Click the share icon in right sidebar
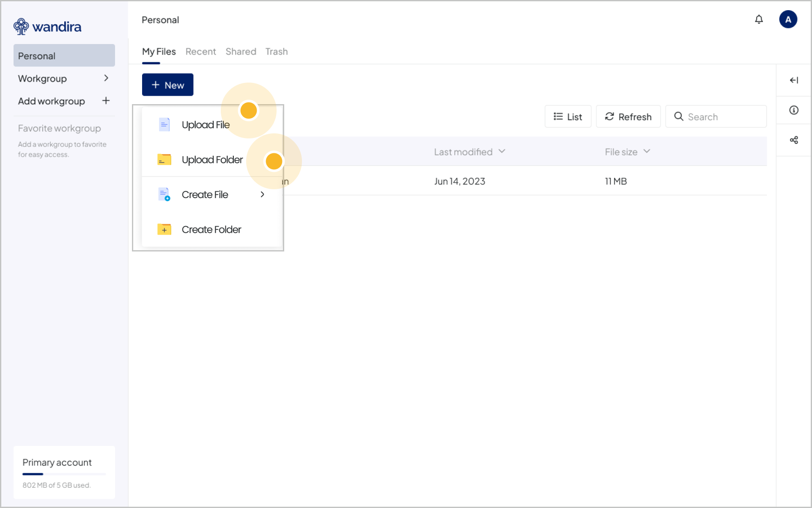Image resolution: width=812 pixels, height=508 pixels. pyautogui.click(x=794, y=140)
